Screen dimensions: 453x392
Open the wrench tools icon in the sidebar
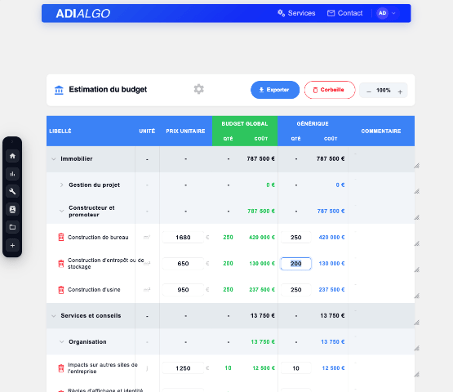click(12, 191)
